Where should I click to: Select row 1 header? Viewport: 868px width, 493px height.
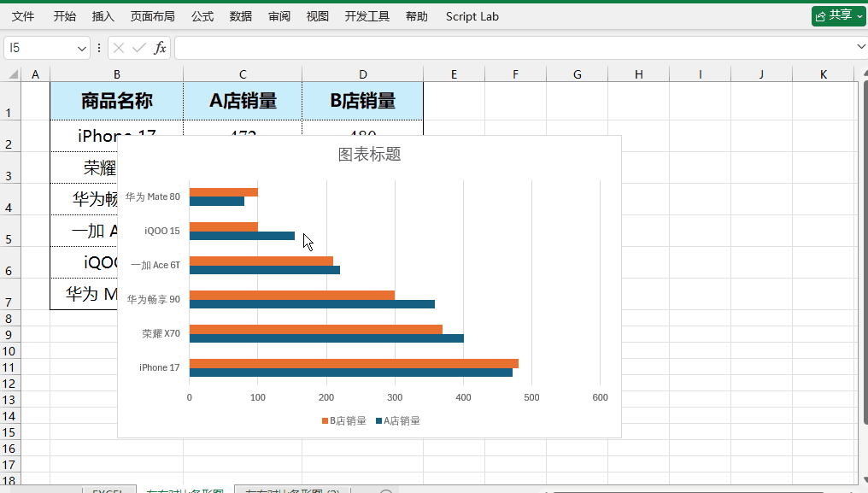(x=9, y=101)
